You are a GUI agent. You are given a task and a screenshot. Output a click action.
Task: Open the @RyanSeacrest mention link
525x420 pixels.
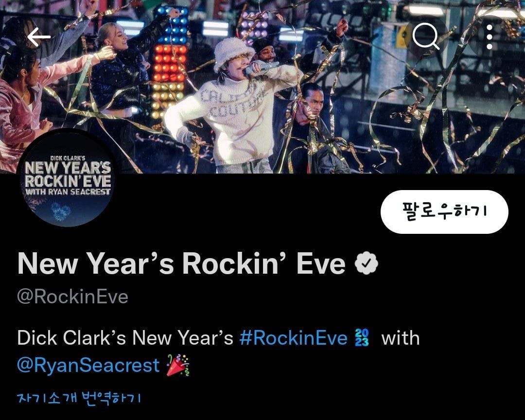(88, 365)
